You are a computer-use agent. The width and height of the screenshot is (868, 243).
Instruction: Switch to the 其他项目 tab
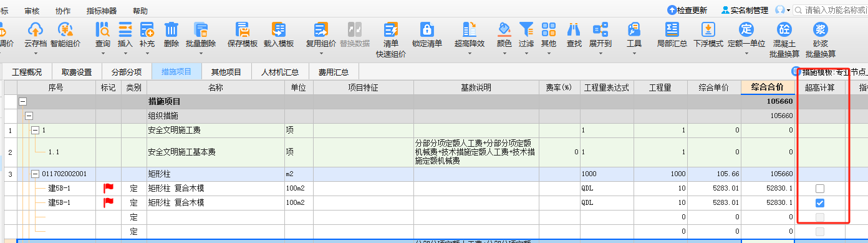coord(226,72)
